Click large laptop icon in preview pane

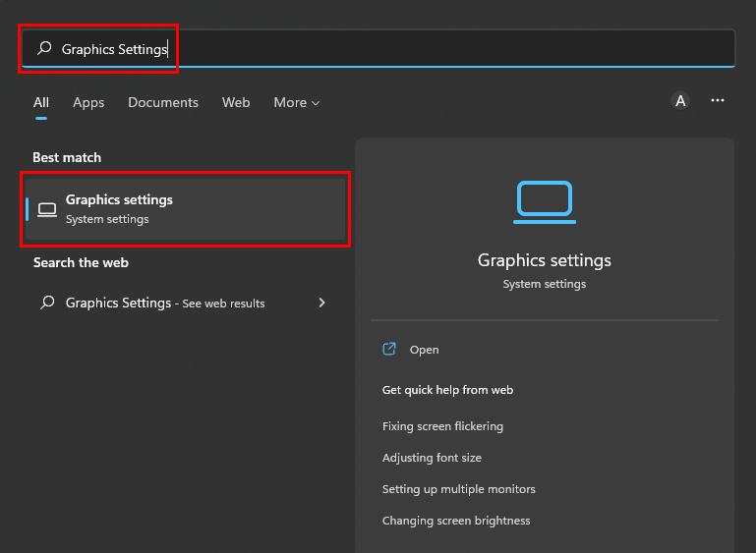click(544, 199)
